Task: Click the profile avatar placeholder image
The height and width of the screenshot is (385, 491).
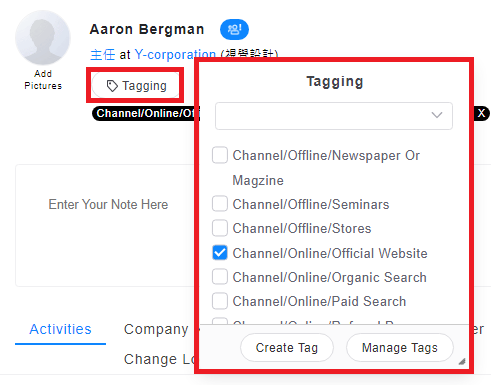Action: pyautogui.click(x=43, y=37)
